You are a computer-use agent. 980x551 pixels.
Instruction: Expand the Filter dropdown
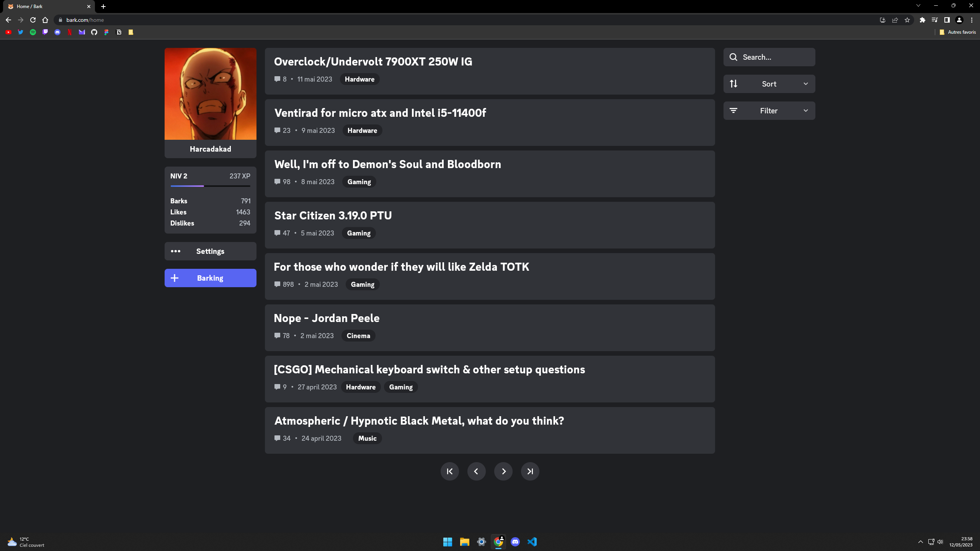(769, 111)
